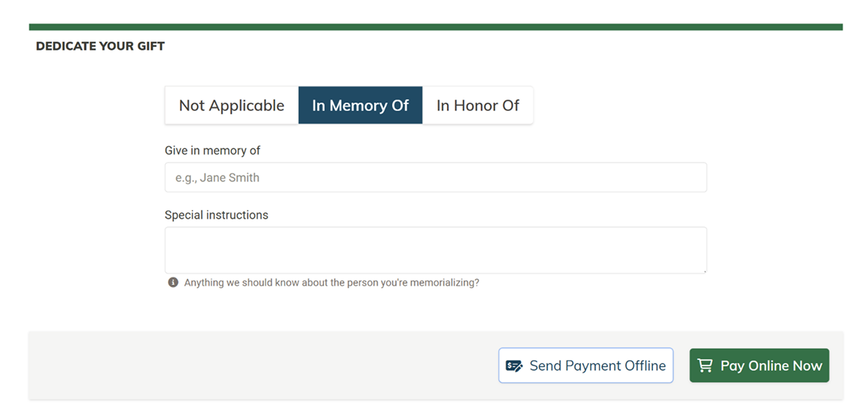Click the Special instructions label
This screenshot has height=418, width=868.
click(x=216, y=215)
